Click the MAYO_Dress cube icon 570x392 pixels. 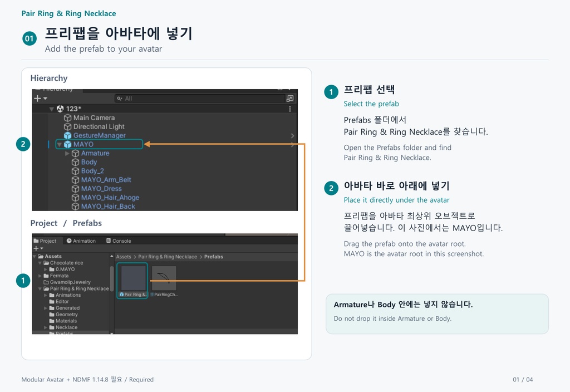click(75, 189)
